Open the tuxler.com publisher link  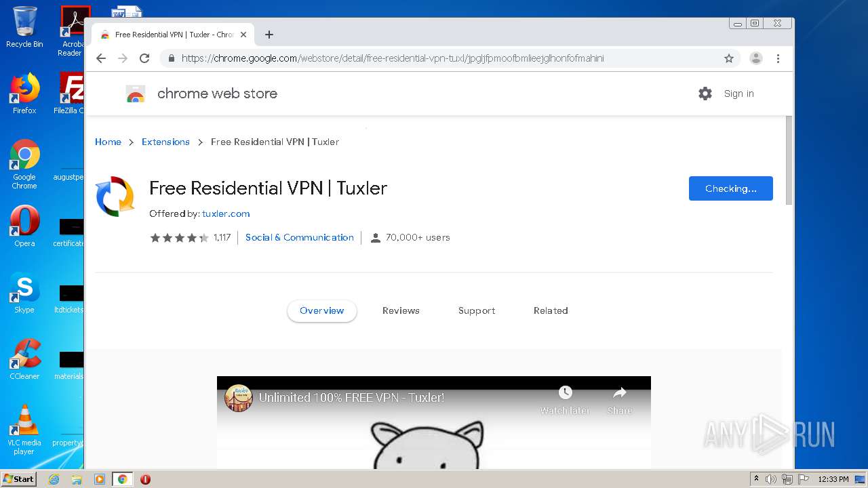pyautogui.click(x=226, y=213)
